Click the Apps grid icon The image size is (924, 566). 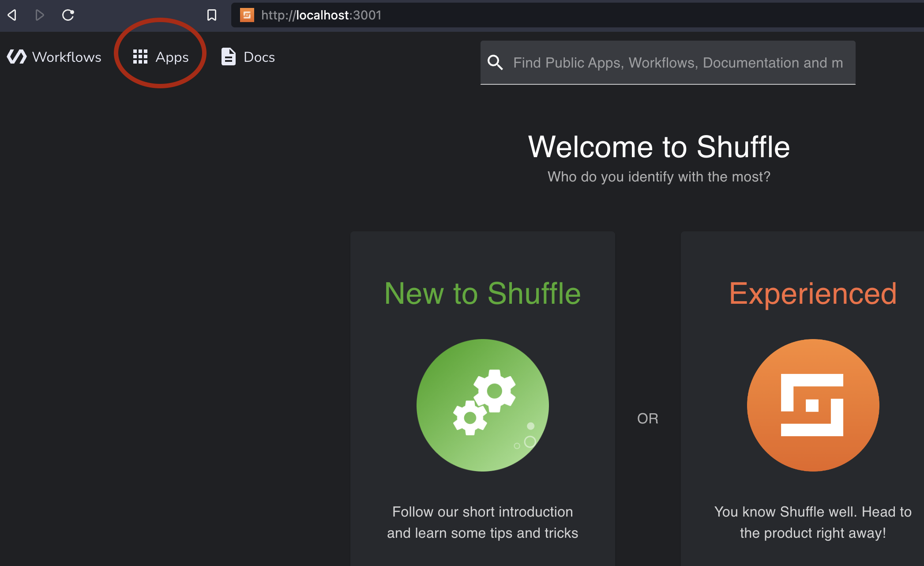point(140,57)
